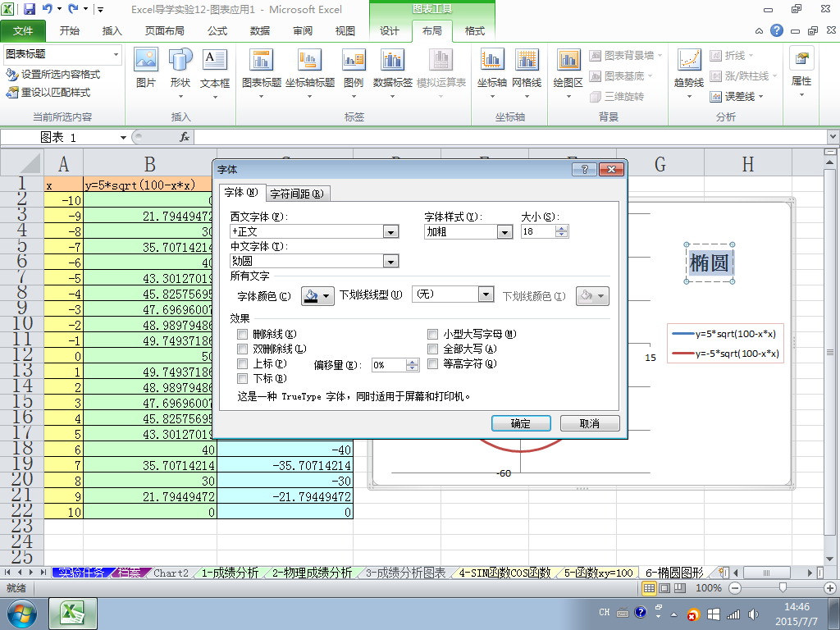
Task: Expand the Name Box dropdown arrow
Action: (x=123, y=137)
